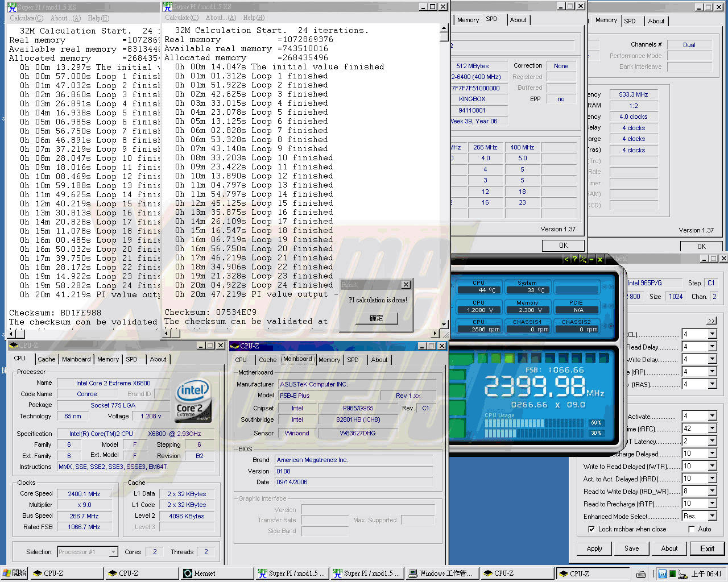
Task: Open the T Latency dropdown showing 2
Action: [712, 441]
